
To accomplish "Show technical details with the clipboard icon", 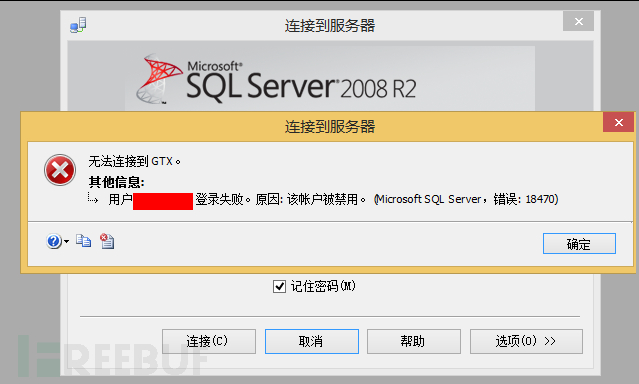I will [107, 241].
